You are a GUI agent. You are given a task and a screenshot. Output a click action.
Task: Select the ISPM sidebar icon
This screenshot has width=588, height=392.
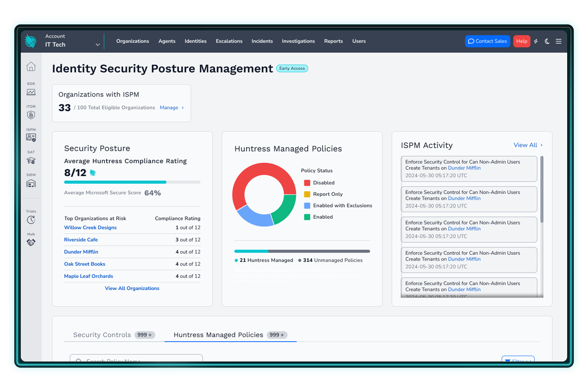click(31, 138)
